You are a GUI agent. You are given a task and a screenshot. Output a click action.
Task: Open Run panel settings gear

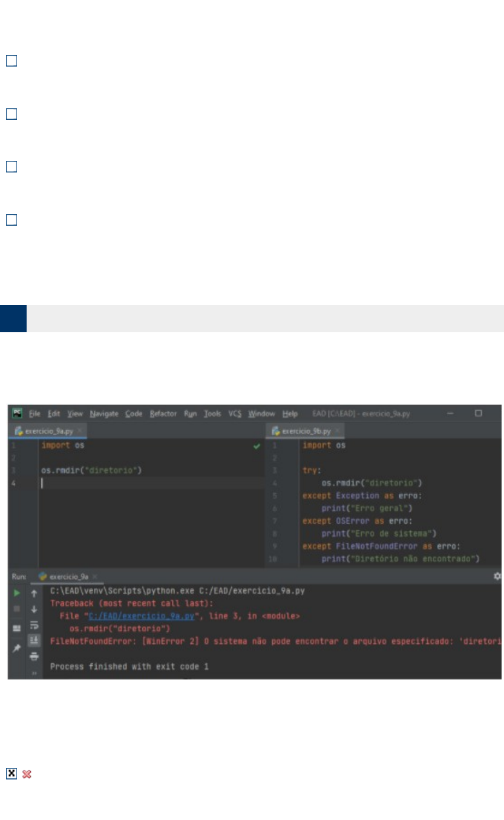497,577
